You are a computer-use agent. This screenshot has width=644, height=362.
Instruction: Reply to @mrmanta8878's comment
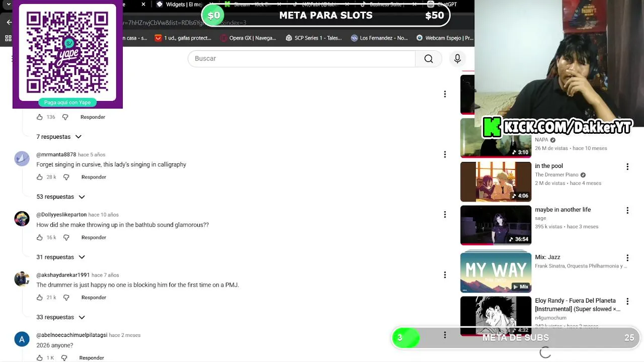pyautogui.click(x=94, y=177)
